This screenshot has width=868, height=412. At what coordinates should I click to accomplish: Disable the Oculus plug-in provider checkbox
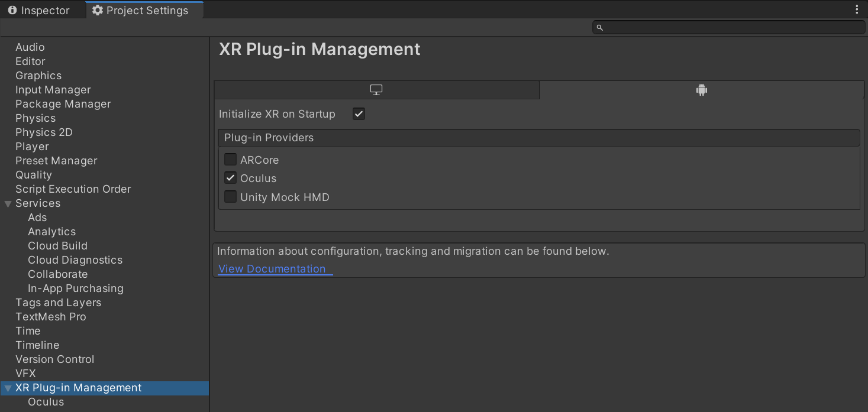point(230,178)
